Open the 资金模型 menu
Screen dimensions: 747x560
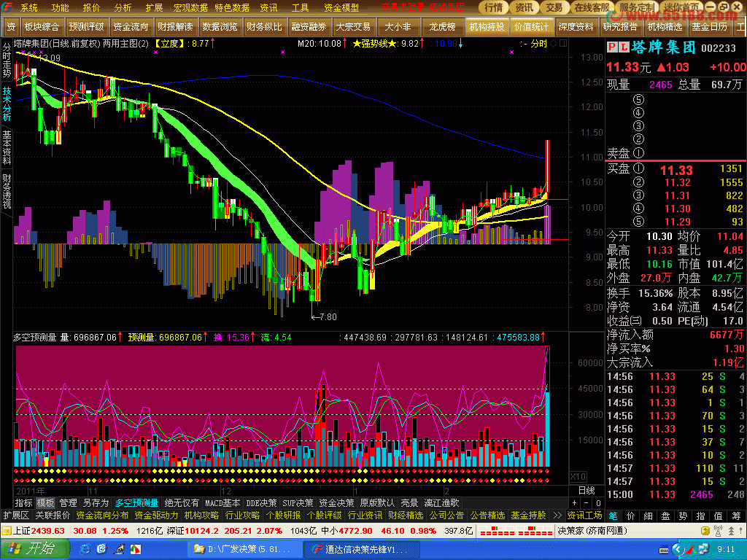341,7
